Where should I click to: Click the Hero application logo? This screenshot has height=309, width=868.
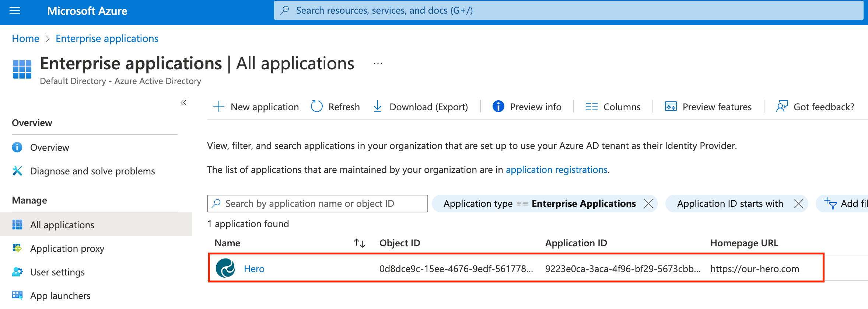(225, 268)
